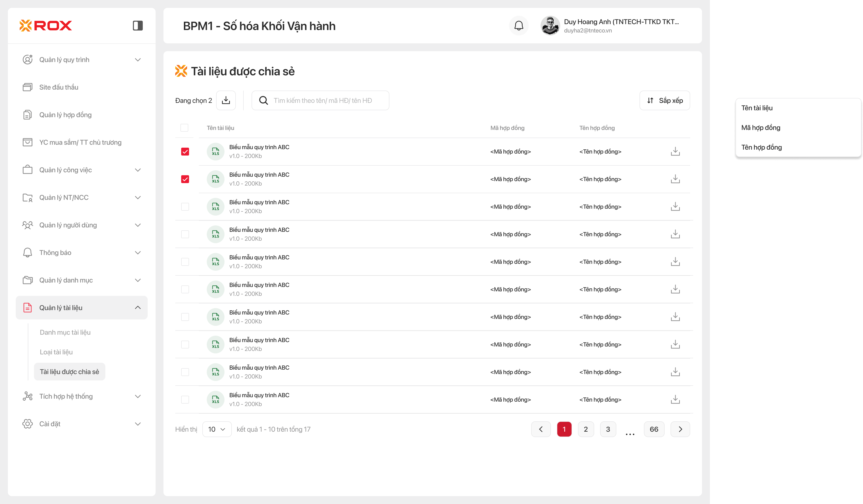The image size is (863, 504).
Task: Check the third row's checkbox
Action: click(185, 206)
